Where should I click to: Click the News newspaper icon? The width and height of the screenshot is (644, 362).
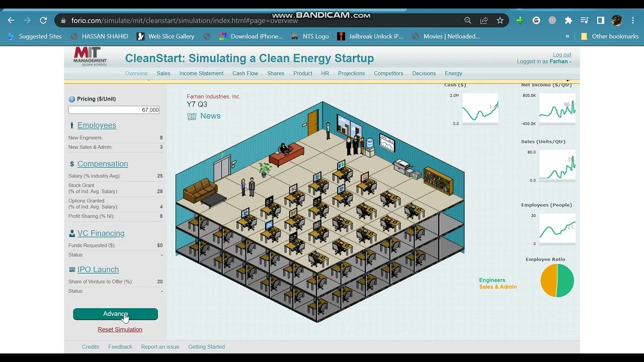(x=192, y=117)
